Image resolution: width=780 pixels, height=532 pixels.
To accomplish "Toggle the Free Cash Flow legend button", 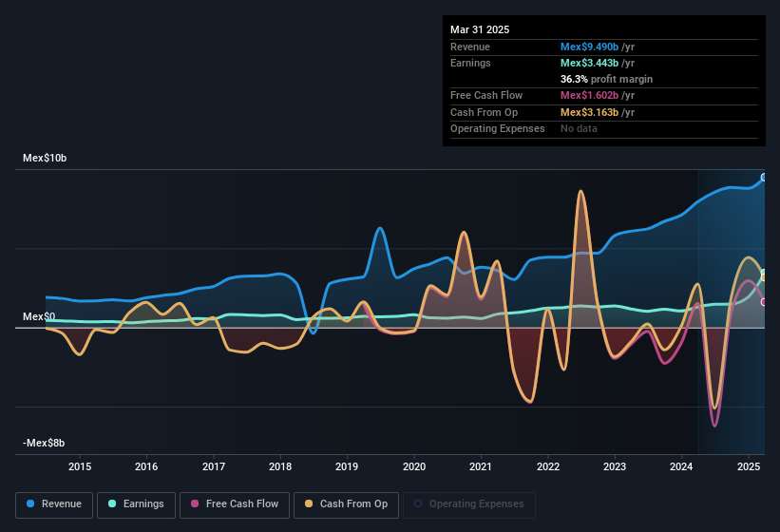I will [235, 504].
